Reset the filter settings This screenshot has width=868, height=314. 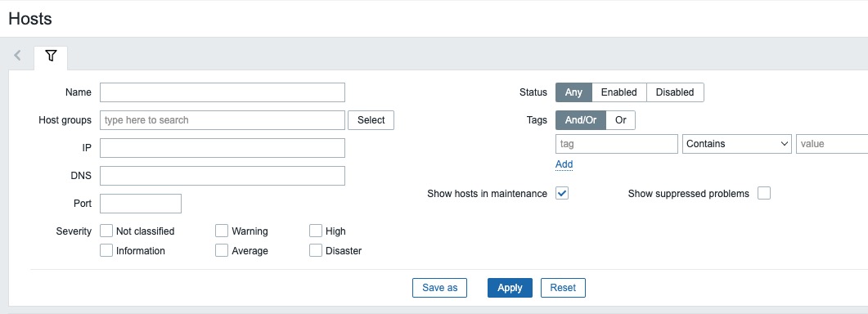tap(563, 287)
